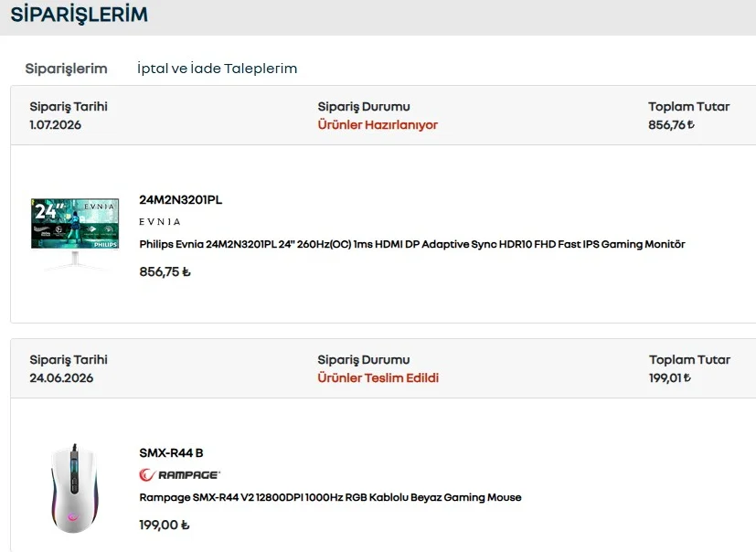Click the 24.06.2026 order date
The image size is (756, 552).
tap(61, 378)
